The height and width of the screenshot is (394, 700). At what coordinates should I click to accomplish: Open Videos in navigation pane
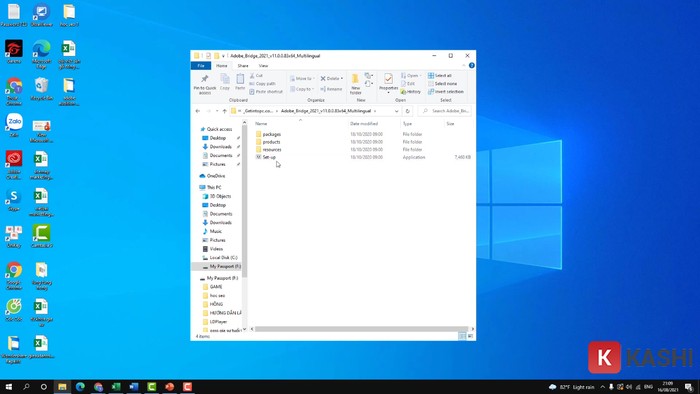213,249
